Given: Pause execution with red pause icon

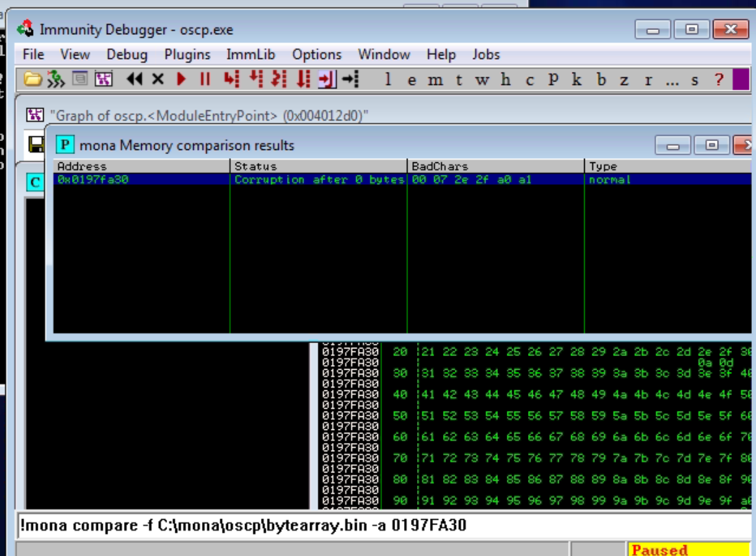Looking at the screenshot, I should 205,79.
